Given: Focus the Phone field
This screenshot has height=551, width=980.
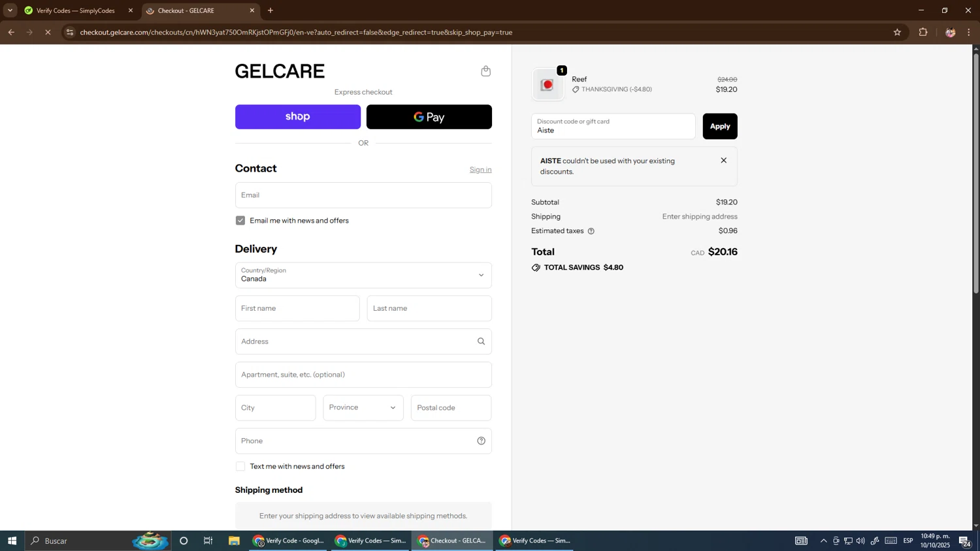Looking at the screenshot, I should pos(363,441).
